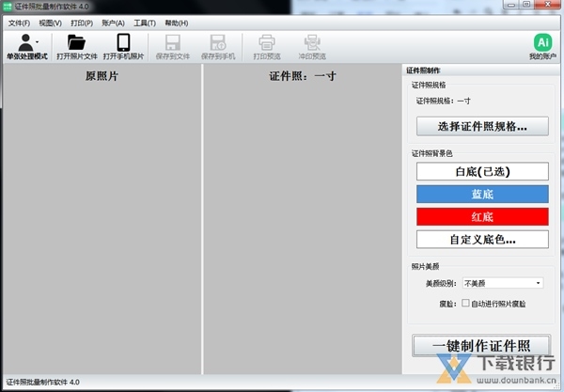Click the 保存到手机 save icon

point(218,42)
